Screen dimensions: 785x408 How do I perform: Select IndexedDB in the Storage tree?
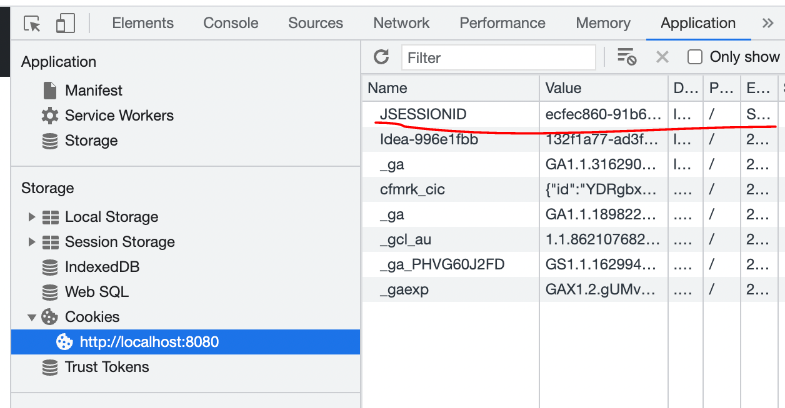[102, 267]
